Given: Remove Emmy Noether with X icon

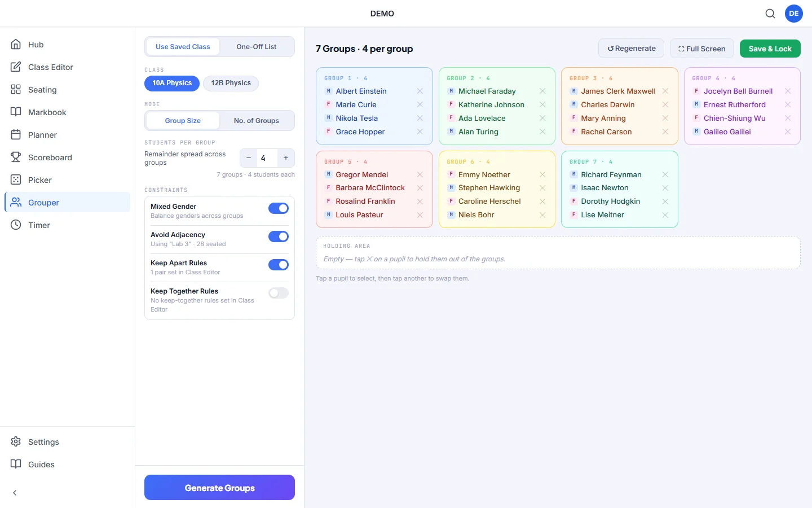Looking at the screenshot, I should coord(542,174).
